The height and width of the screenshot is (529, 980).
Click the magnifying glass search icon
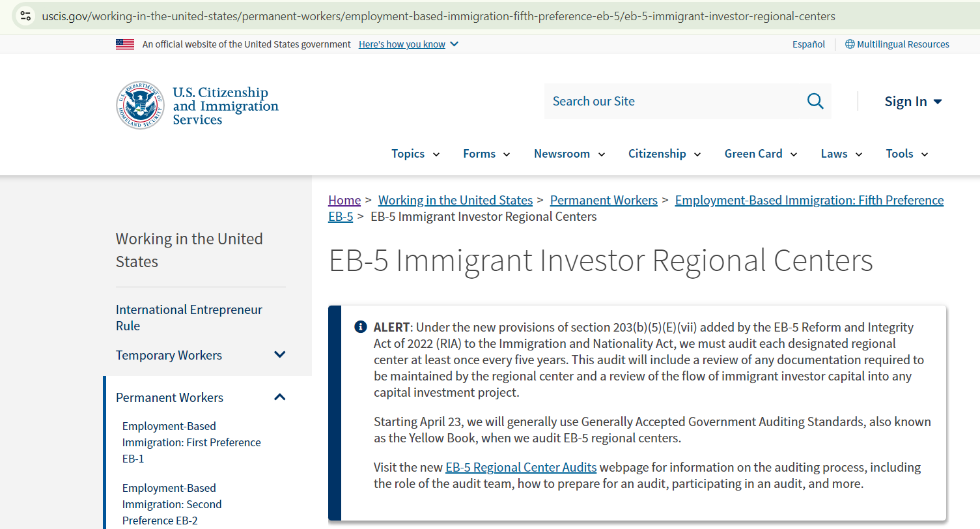point(815,101)
